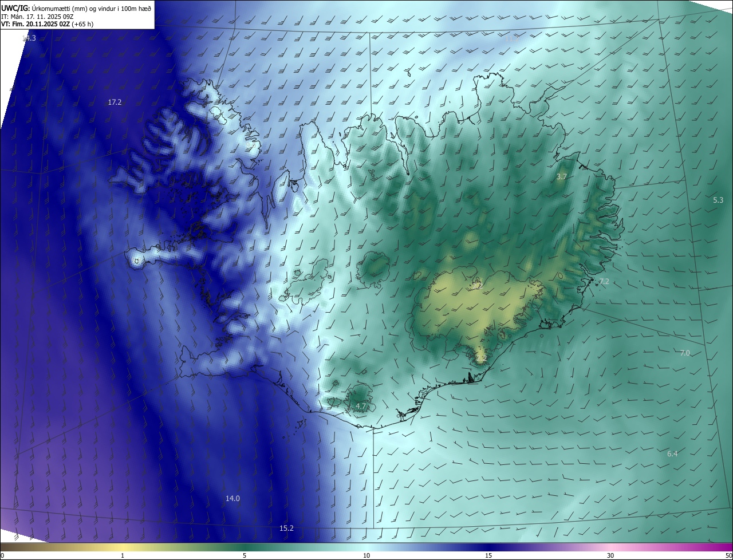This screenshot has height=560, width=733.
Task: Click the colorbar tick label 15
Action: (x=488, y=555)
